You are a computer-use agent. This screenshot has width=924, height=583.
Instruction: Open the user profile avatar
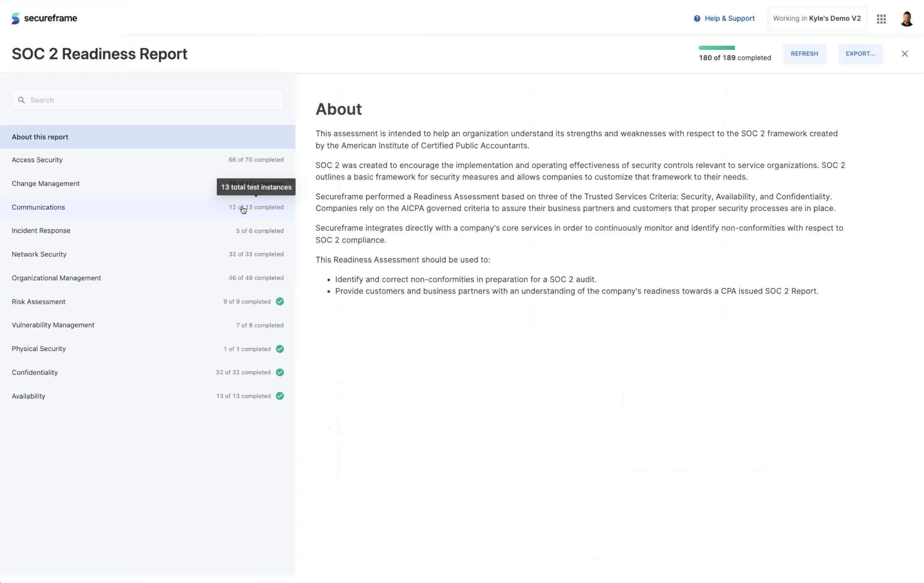[x=906, y=18]
